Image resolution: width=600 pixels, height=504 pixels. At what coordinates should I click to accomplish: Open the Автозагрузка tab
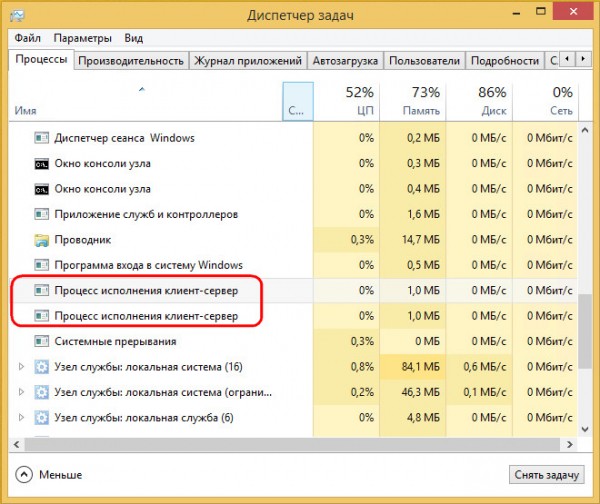point(345,61)
